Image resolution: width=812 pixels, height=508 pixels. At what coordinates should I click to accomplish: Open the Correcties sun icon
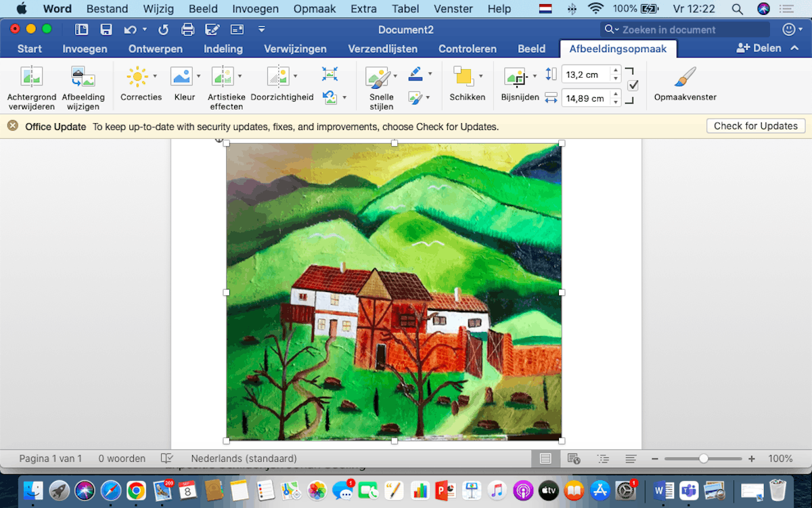coord(137,77)
